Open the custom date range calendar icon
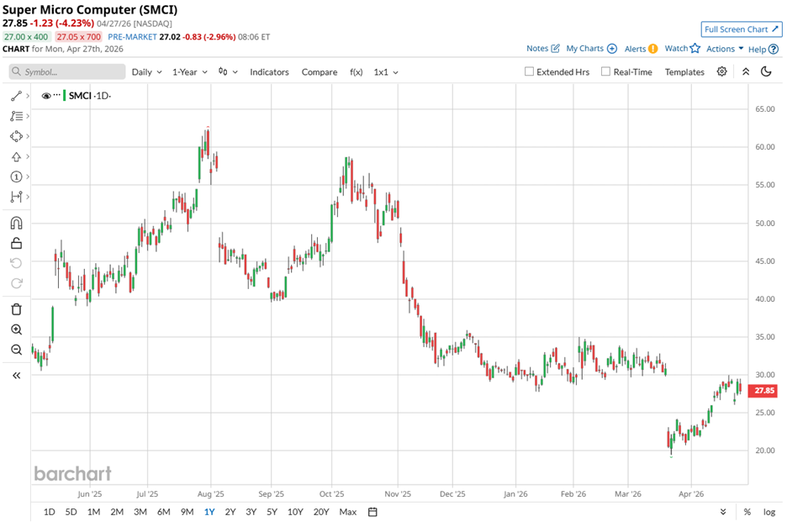The height and width of the screenshot is (532, 787). pos(372,512)
